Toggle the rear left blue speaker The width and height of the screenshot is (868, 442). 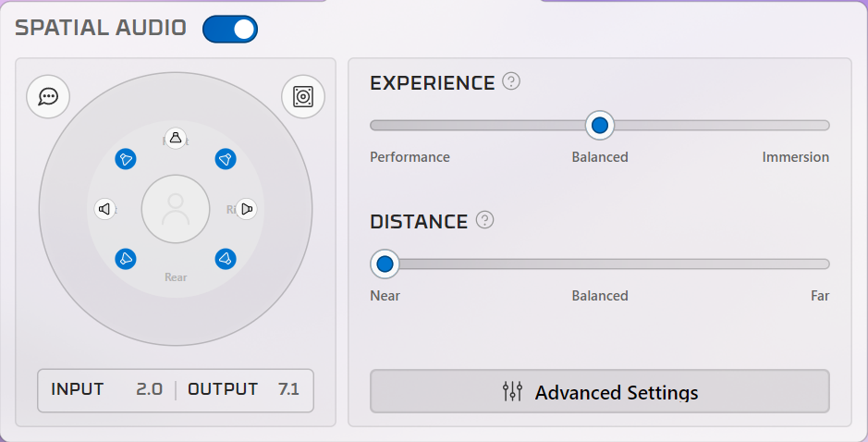click(x=126, y=259)
